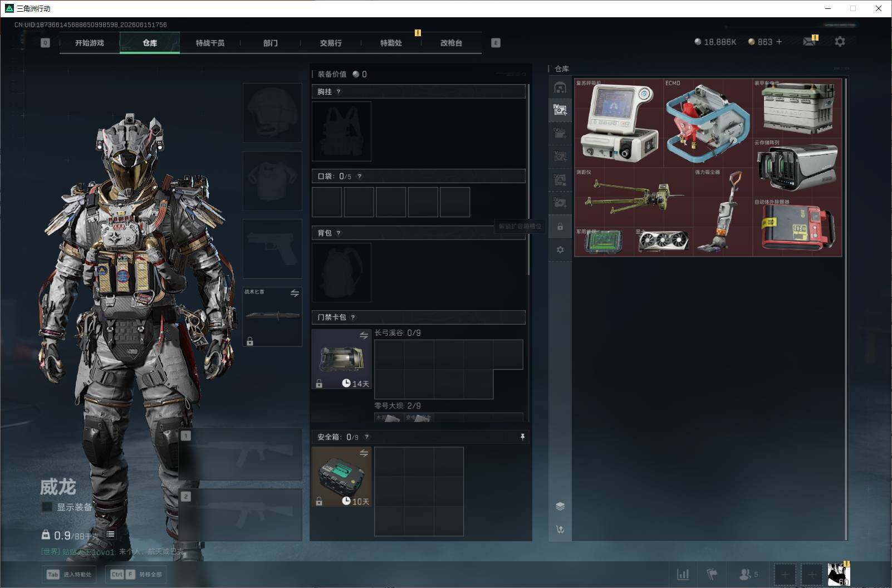892x588 pixels.
Task: Swap the safe box via its arrows icon
Action: (364, 453)
